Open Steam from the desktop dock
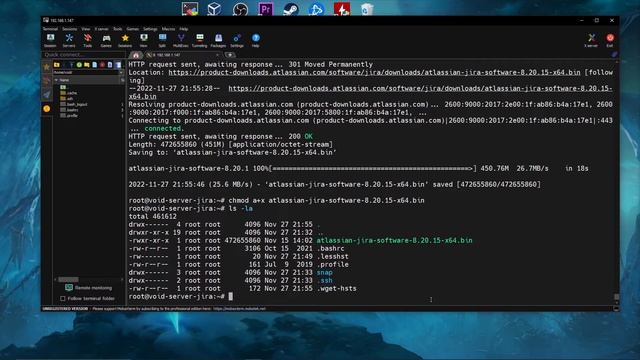This screenshot has width=640, height=360. (291, 9)
